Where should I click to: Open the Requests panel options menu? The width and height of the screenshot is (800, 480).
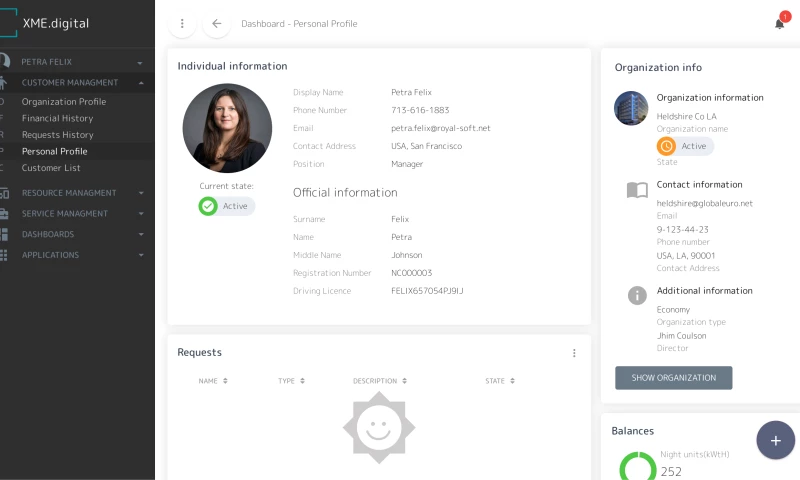point(574,353)
